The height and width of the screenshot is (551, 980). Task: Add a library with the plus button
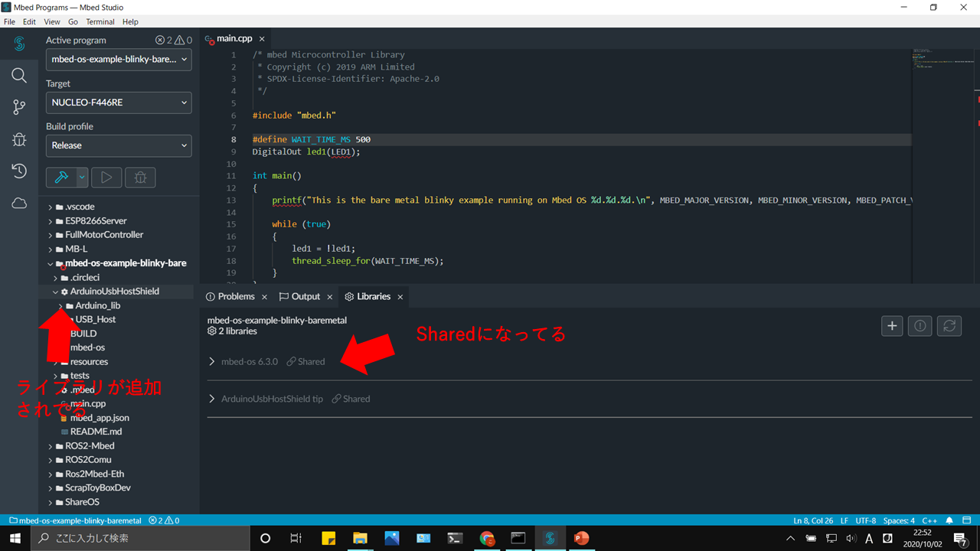tap(891, 325)
